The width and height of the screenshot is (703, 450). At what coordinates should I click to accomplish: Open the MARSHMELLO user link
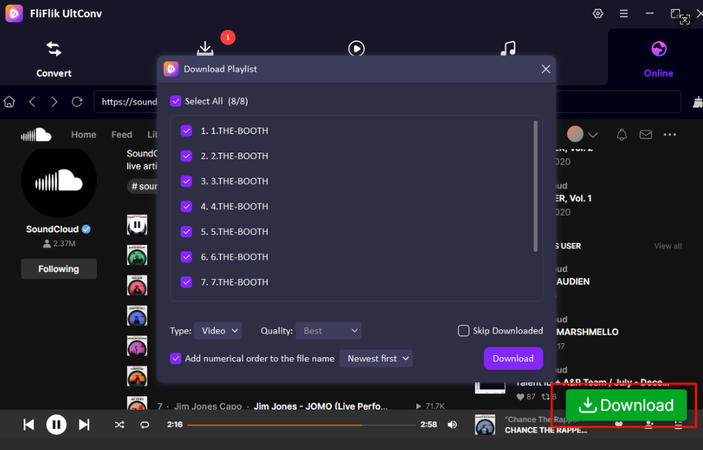pyautogui.click(x=587, y=332)
